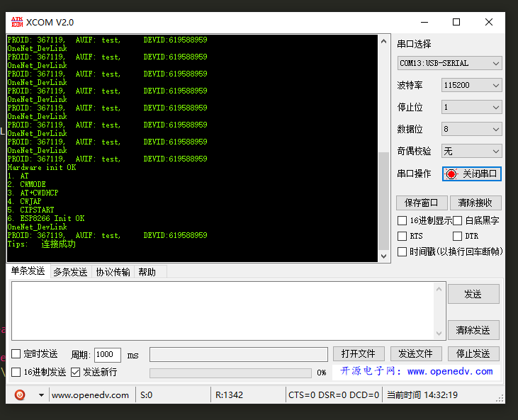Enable the 16进制显示 hex display checkbox

pyautogui.click(x=402, y=220)
